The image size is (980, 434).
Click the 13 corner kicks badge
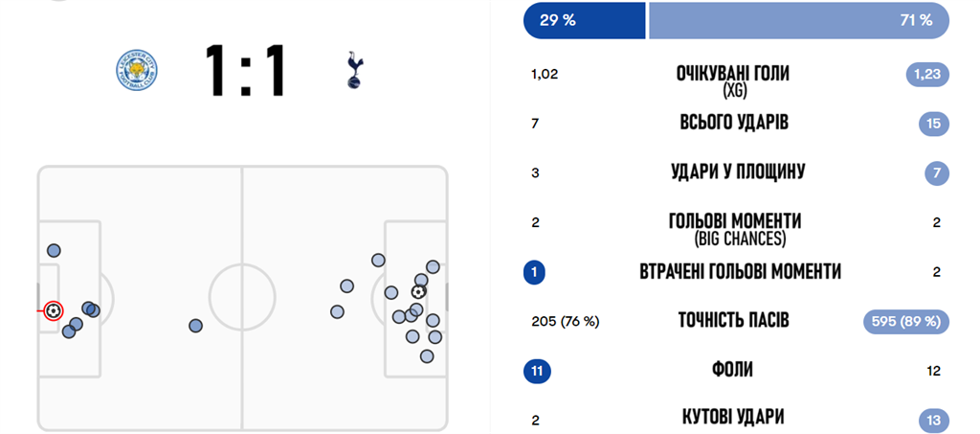934,420
